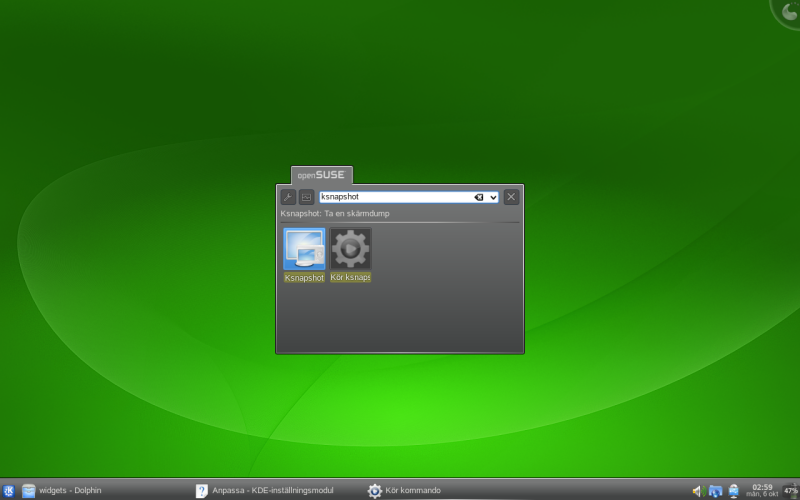Select the Kör ksnapshot gear result
The height and width of the screenshot is (500, 800).
point(351,248)
